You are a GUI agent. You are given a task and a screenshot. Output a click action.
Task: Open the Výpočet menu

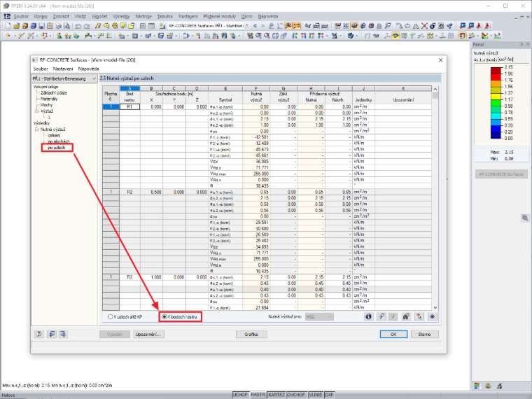(x=99, y=16)
